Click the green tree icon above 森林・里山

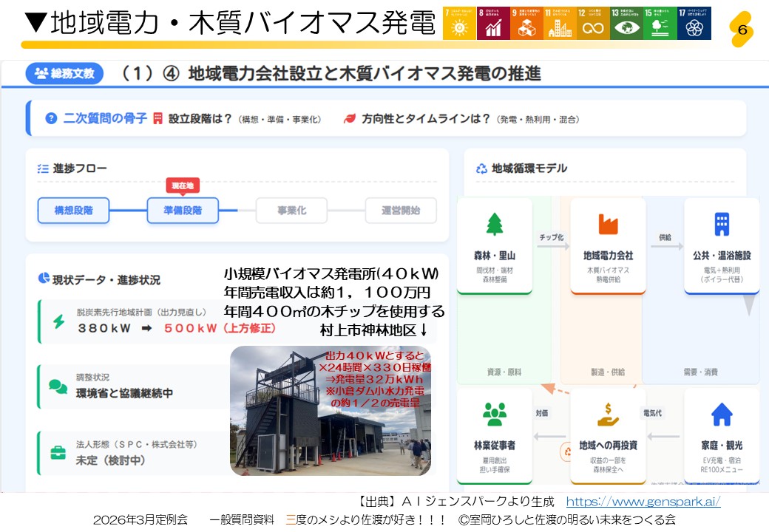[495, 224]
